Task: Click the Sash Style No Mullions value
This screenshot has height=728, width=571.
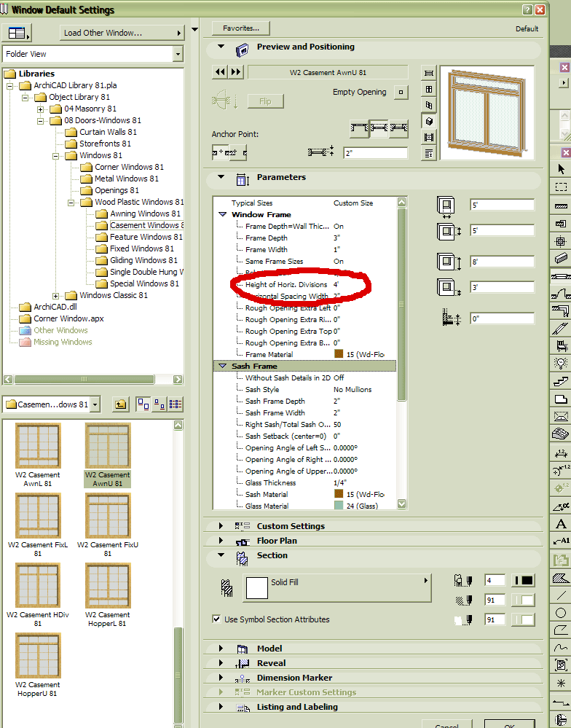Action: coord(353,389)
